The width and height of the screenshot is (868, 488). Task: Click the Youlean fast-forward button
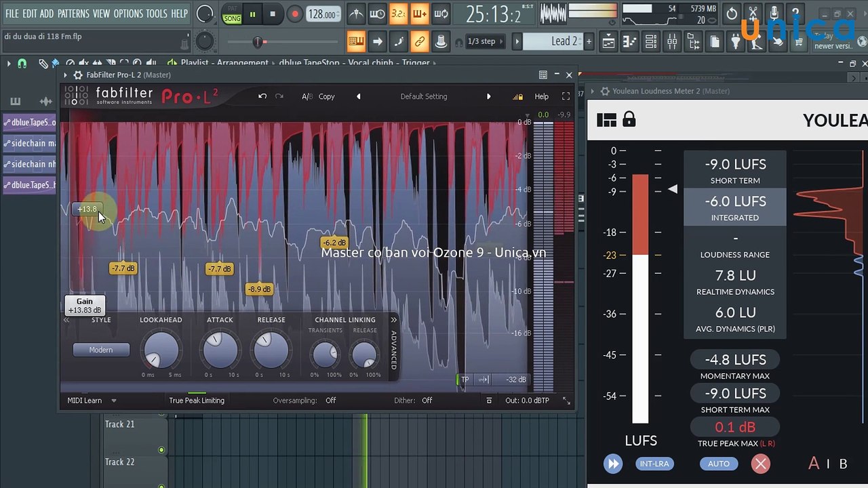click(613, 464)
